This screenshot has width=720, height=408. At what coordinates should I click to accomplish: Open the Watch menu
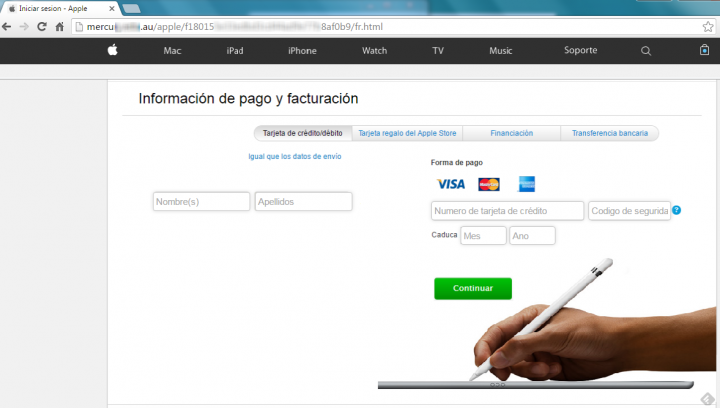374,51
